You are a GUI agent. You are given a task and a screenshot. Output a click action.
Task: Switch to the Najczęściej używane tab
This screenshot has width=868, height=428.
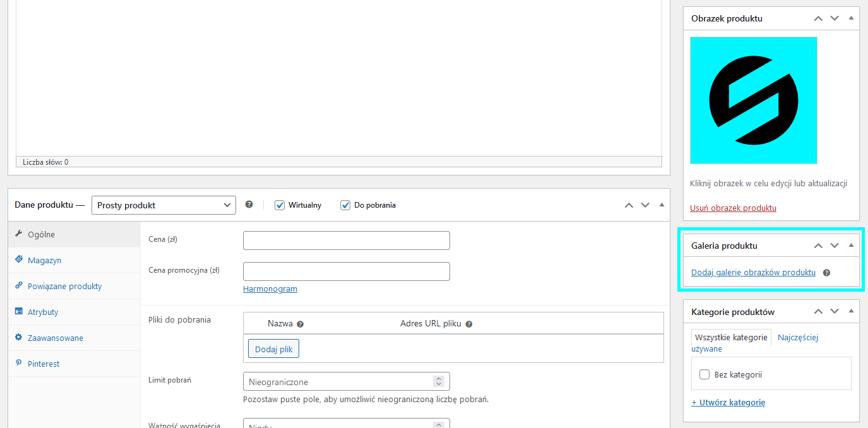click(797, 337)
